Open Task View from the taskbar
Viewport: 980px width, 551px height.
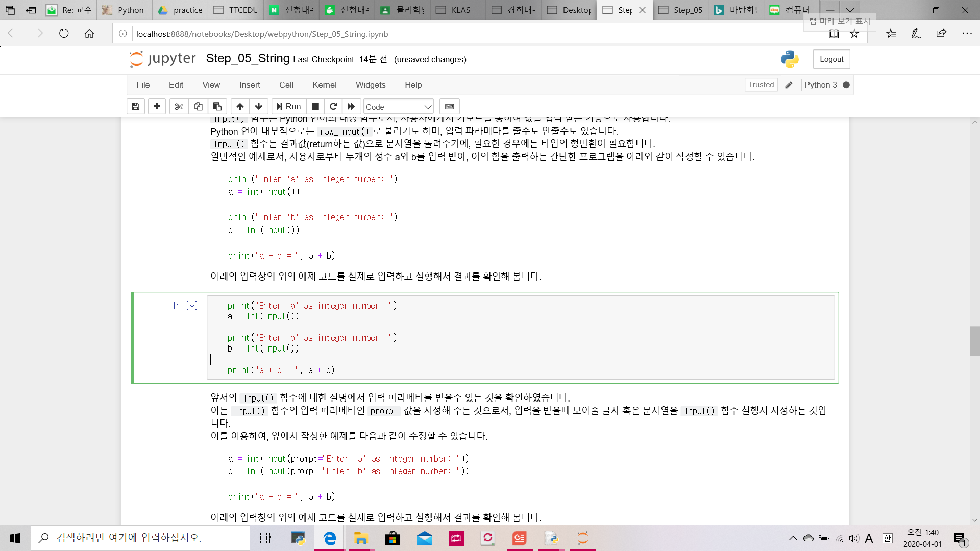click(265, 538)
